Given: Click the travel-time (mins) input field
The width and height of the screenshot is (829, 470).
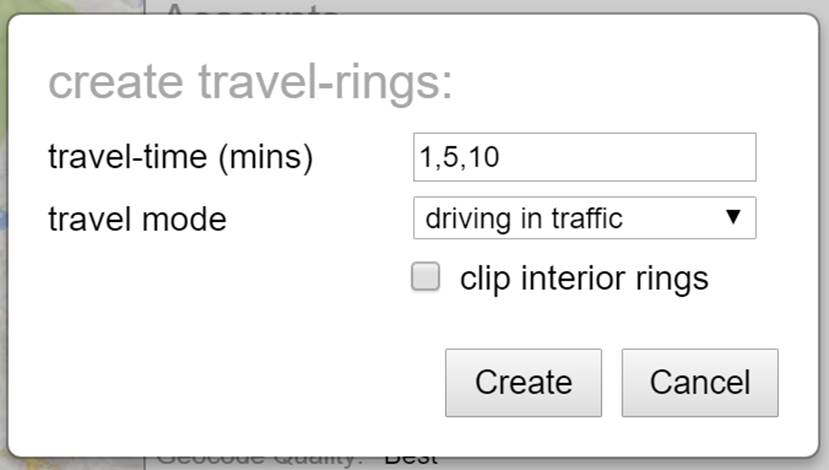Looking at the screenshot, I should [x=585, y=157].
